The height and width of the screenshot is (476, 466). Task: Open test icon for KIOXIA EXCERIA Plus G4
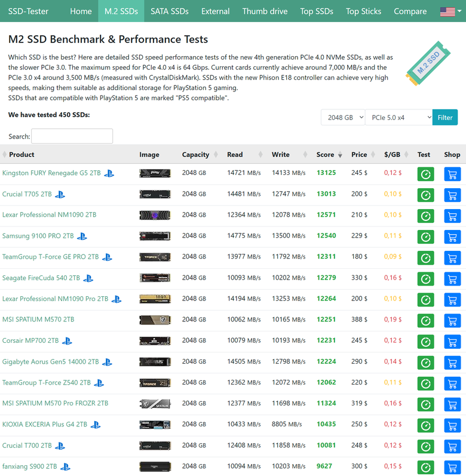click(x=425, y=426)
